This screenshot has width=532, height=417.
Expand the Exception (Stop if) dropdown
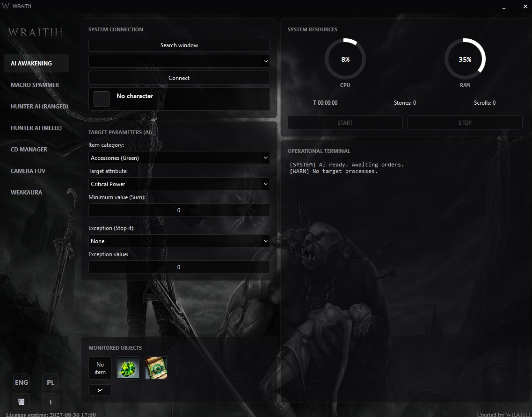[179, 241]
